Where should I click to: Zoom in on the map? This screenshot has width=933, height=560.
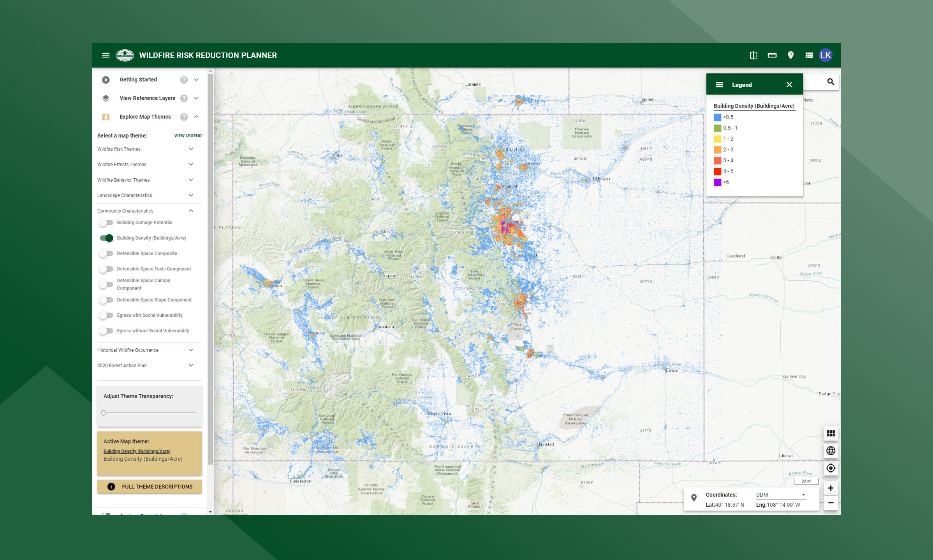point(831,488)
